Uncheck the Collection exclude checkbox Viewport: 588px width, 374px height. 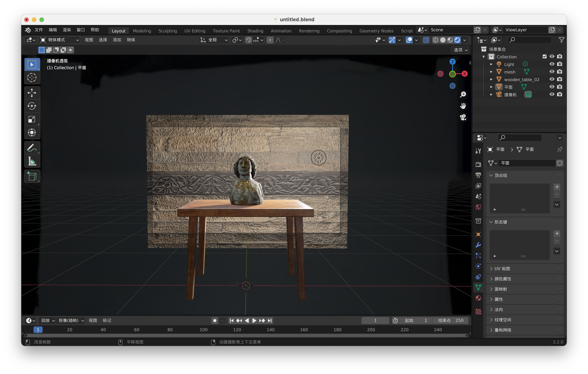point(544,56)
